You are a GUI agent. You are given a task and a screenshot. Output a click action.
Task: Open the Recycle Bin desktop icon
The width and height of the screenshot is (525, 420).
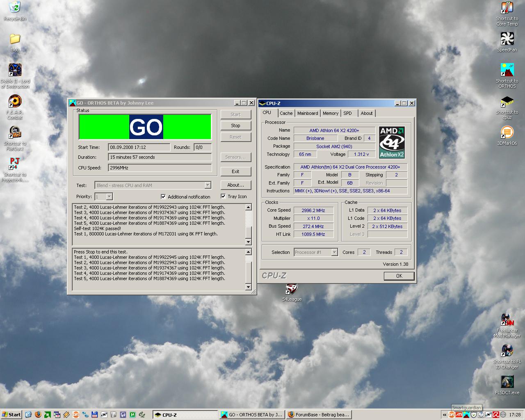pyautogui.click(x=15, y=11)
